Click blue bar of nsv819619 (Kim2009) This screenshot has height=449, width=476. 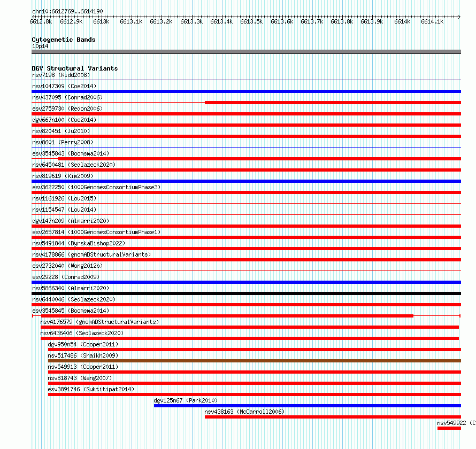click(246, 181)
